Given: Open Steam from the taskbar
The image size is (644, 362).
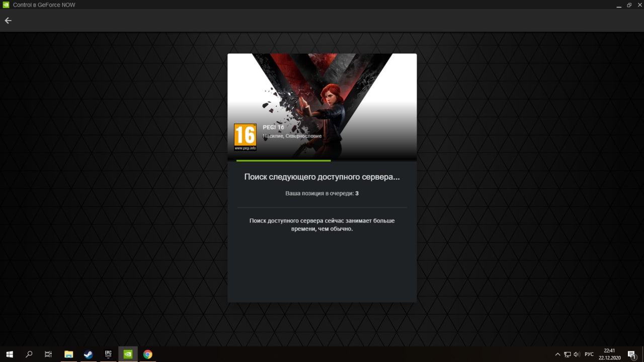Looking at the screenshot, I should click(88, 354).
